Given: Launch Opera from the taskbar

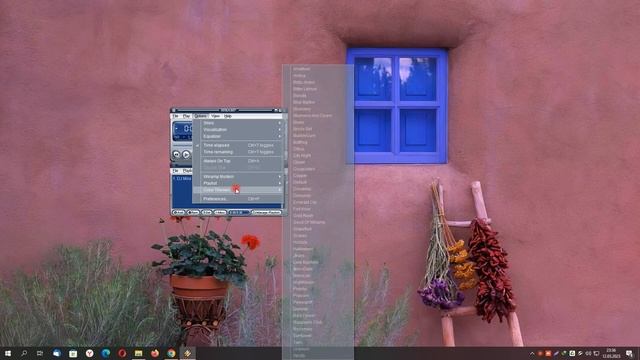Looking at the screenshot, I should tap(122, 353).
